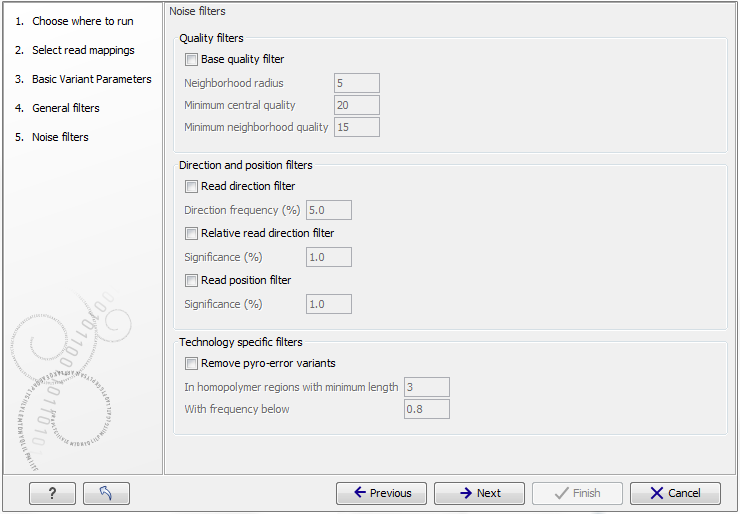The width and height of the screenshot is (740, 514).
Task: Select step 2 Select read mappings
Action: tap(83, 50)
